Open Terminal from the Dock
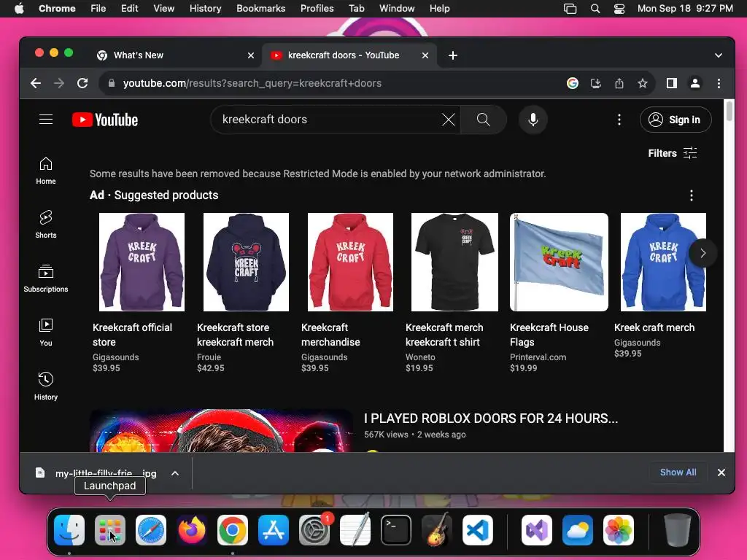 [x=396, y=530]
